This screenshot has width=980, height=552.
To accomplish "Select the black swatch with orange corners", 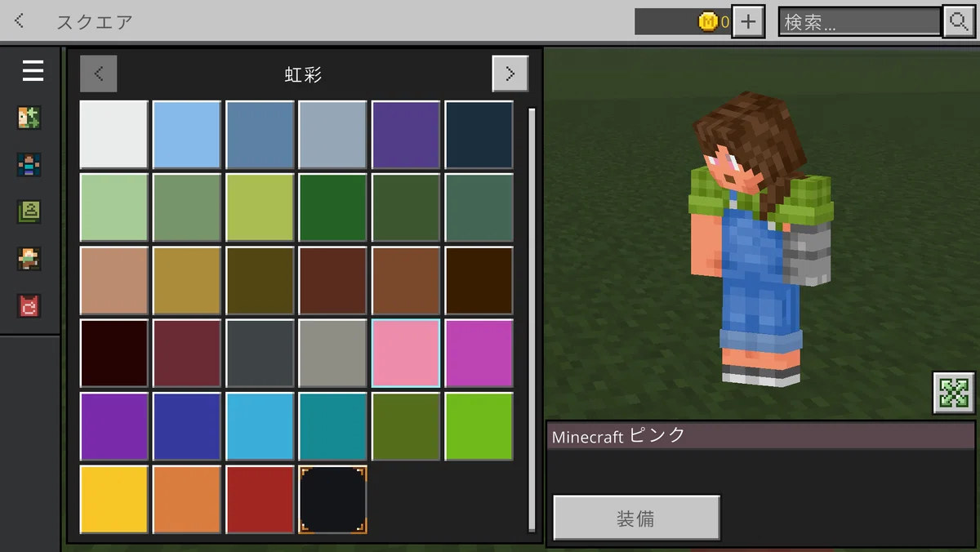I will pyautogui.click(x=333, y=500).
